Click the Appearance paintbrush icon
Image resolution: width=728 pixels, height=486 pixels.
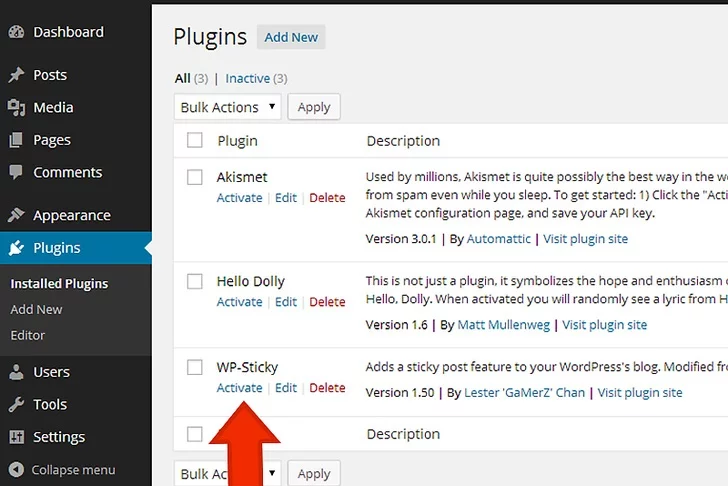[16, 215]
